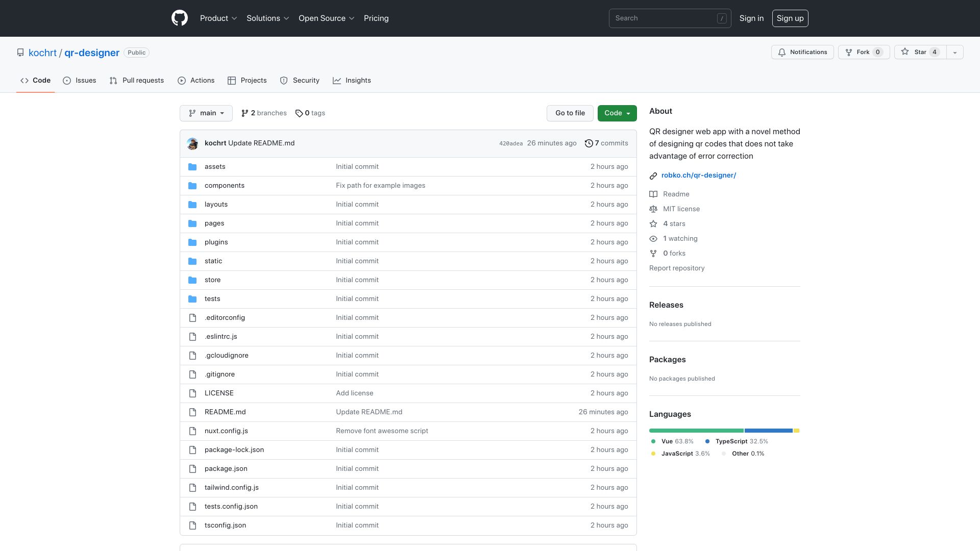
Task: Click the components folder icon
Action: pos(192,186)
